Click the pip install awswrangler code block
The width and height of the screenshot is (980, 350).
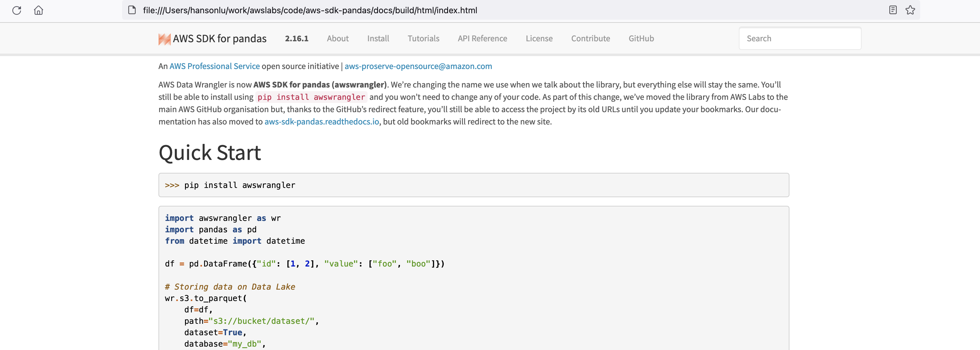(x=473, y=185)
